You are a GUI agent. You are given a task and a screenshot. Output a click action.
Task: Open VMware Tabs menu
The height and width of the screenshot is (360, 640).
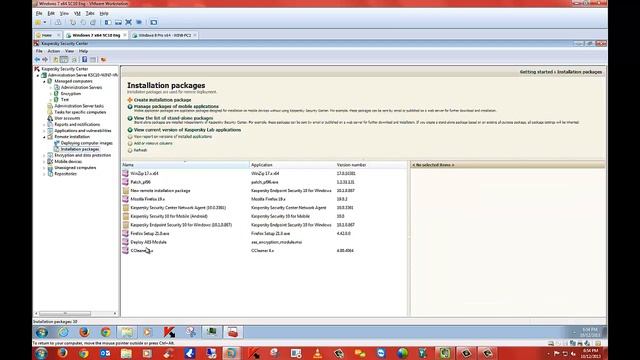[x=90, y=13]
